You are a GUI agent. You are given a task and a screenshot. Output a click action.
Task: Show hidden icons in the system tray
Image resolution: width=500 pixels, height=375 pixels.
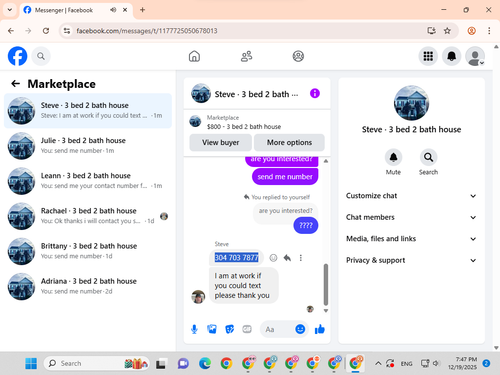click(x=378, y=363)
